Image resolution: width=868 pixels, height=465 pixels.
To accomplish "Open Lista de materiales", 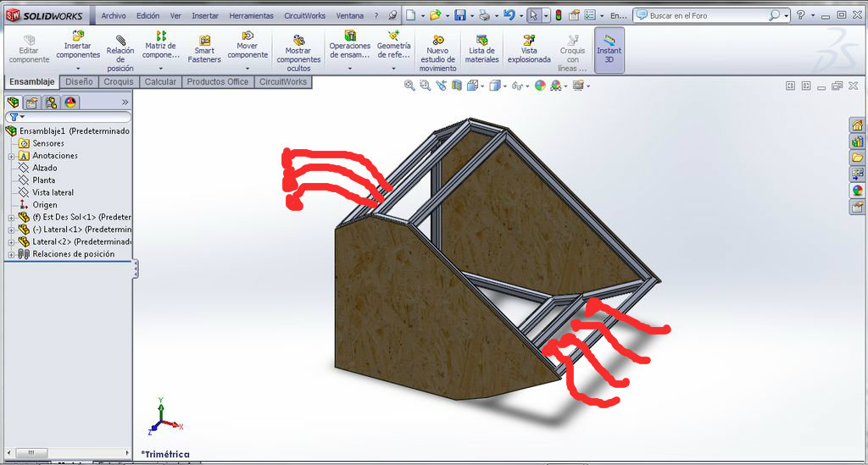I will tap(481, 48).
